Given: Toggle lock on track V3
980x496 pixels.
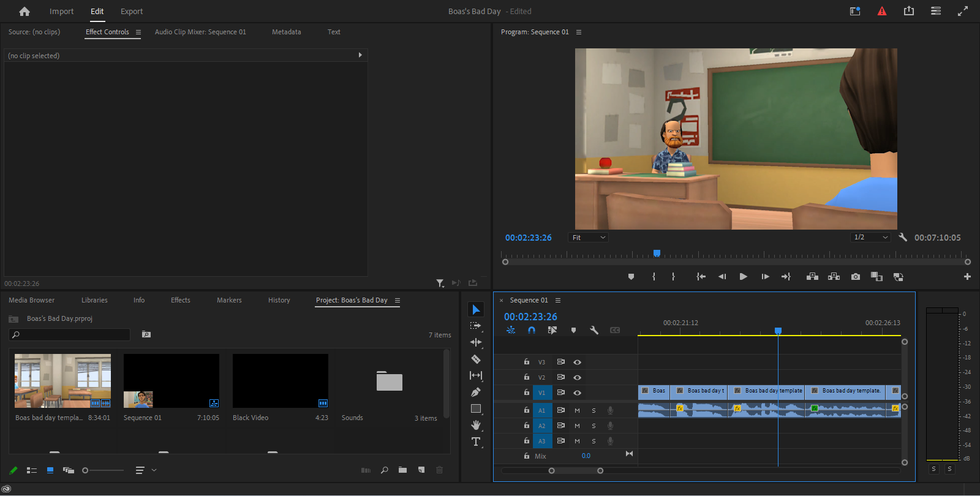Looking at the screenshot, I should [526, 362].
